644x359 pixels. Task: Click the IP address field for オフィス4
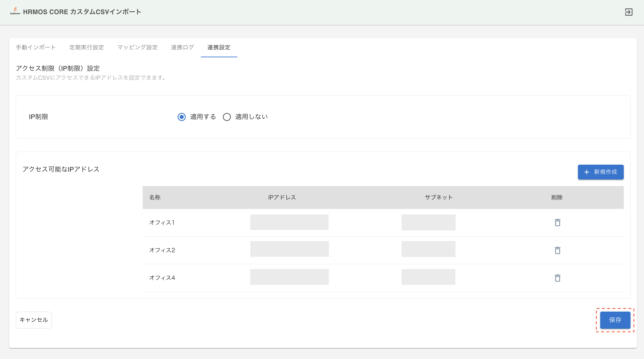click(x=289, y=277)
